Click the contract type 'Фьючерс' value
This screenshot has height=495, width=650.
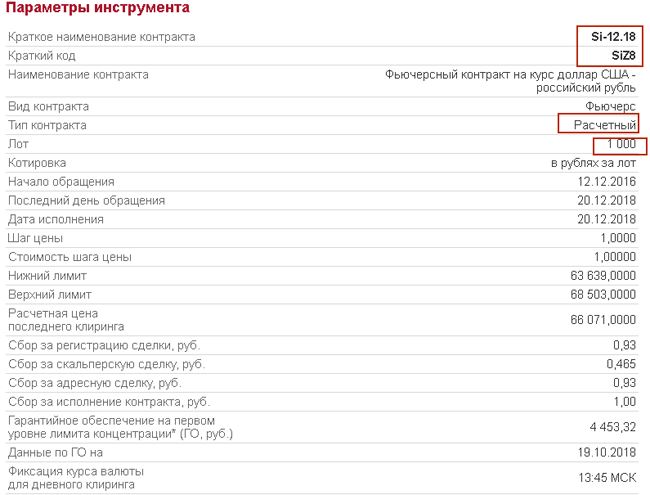point(610,107)
